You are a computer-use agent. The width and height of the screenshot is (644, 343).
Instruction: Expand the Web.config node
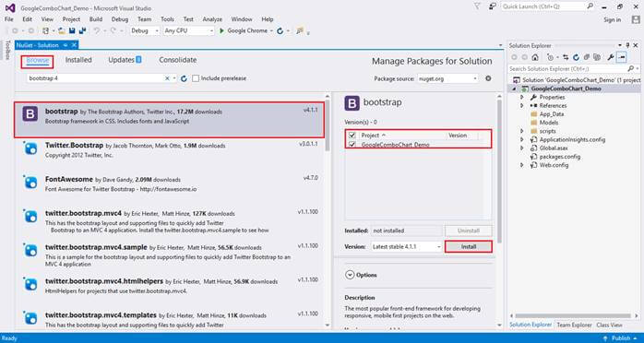coord(522,165)
